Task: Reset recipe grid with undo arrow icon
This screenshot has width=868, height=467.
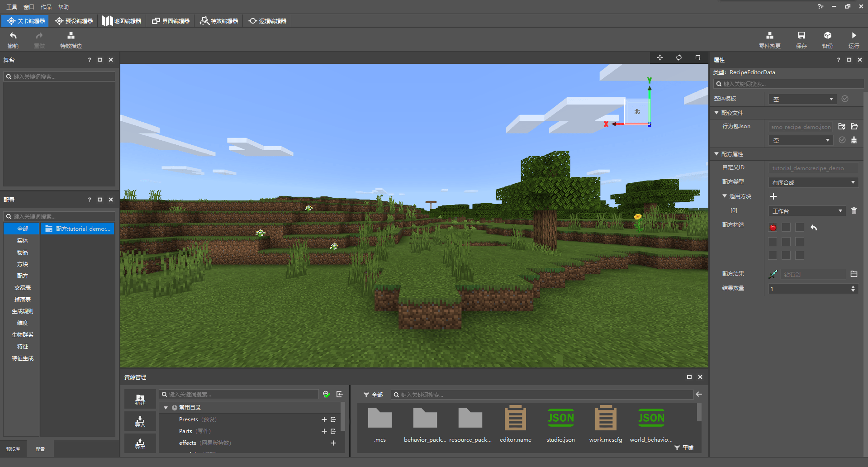Action: point(814,227)
